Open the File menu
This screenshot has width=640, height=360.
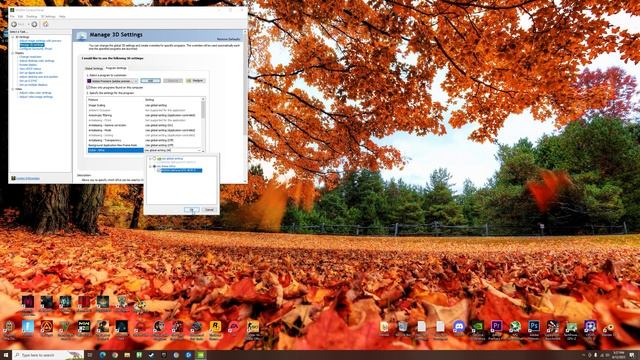[x=12, y=17]
